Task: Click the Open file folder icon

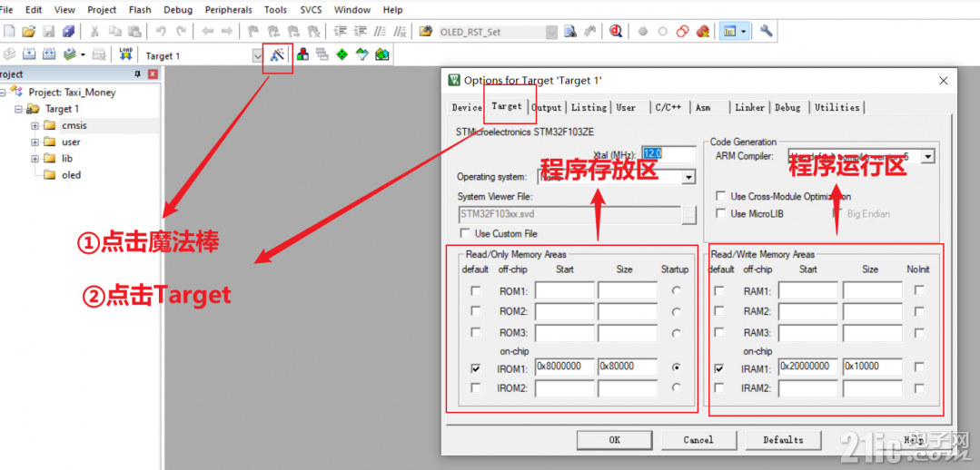Action: pos(28,31)
